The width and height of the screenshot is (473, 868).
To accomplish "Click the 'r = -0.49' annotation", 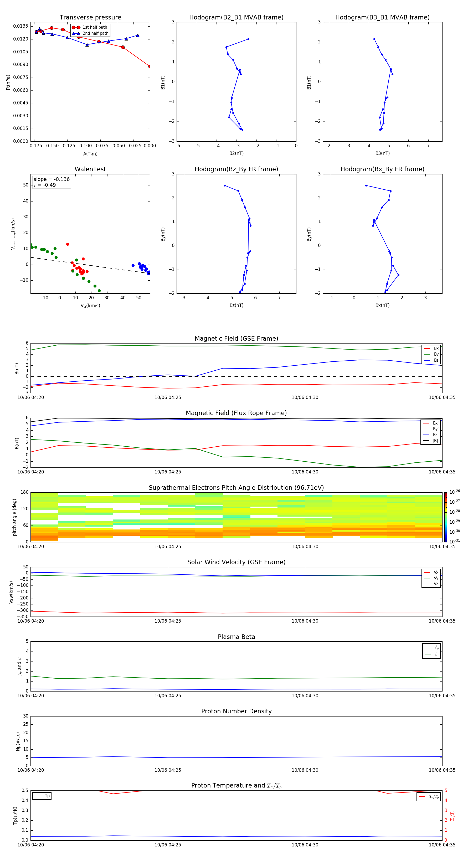I will tap(45, 185).
